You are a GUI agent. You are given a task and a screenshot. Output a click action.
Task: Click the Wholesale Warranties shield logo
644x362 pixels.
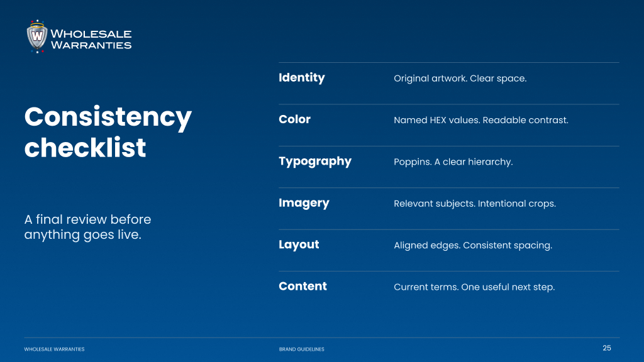tap(37, 36)
